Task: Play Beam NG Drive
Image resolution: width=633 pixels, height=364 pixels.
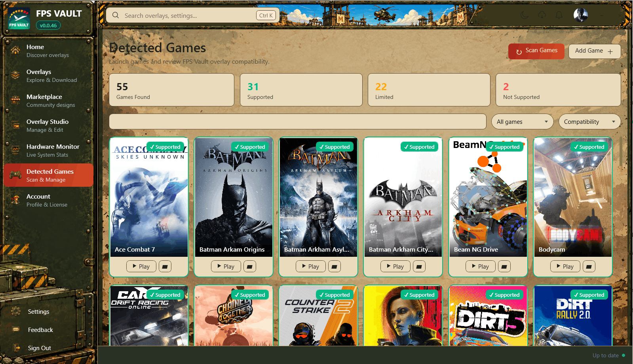Action: [481, 267]
